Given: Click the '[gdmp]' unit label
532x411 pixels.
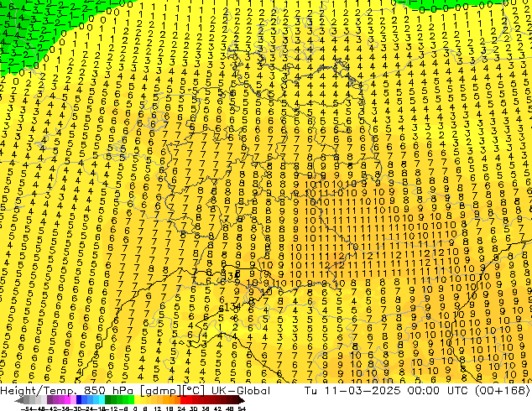Looking at the screenshot, I should pos(159,391).
